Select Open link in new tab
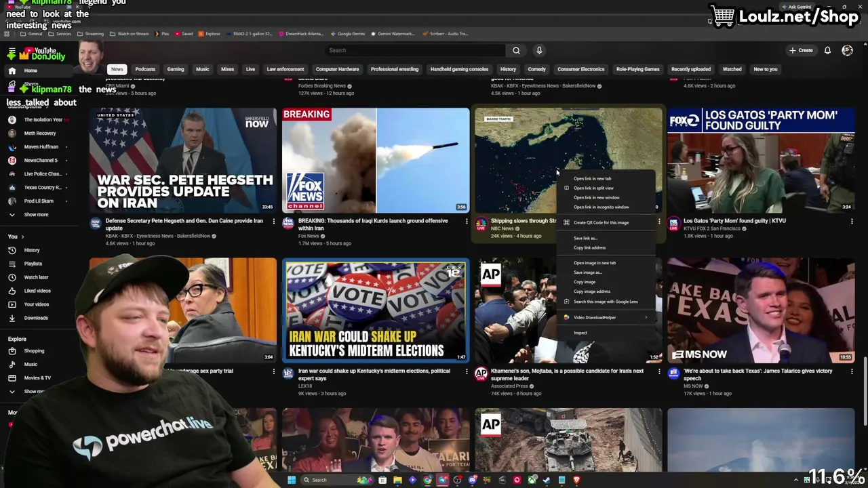 606,179
